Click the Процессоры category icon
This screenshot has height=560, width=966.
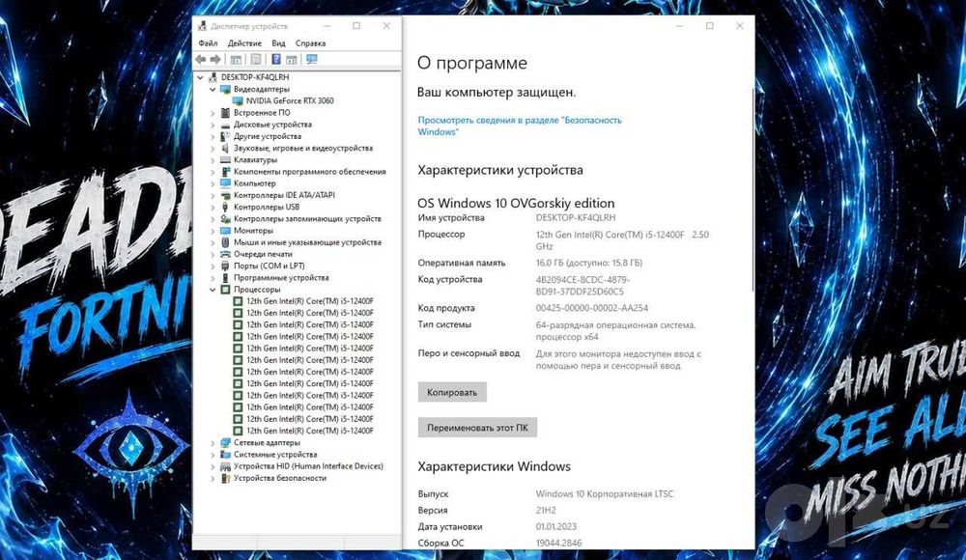pos(225,289)
